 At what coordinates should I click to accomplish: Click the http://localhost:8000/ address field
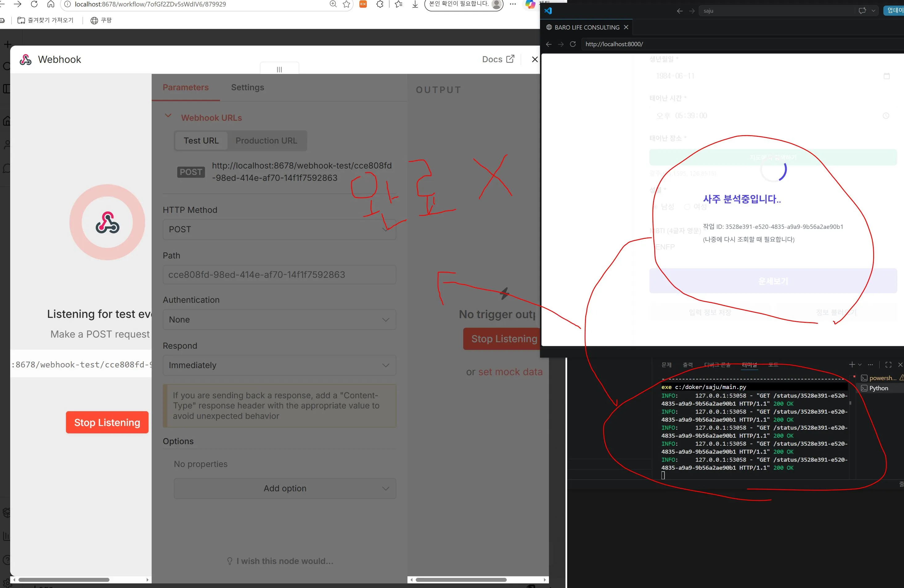[742, 44]
